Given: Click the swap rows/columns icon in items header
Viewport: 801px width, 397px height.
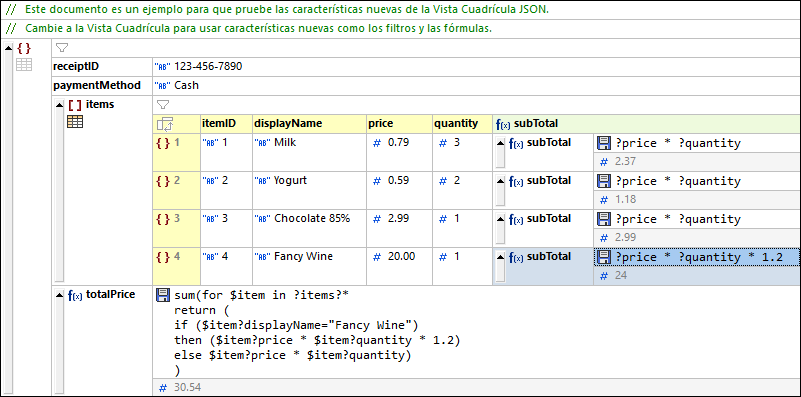Looking at the screenshot, I should click(x=165, y=124).
